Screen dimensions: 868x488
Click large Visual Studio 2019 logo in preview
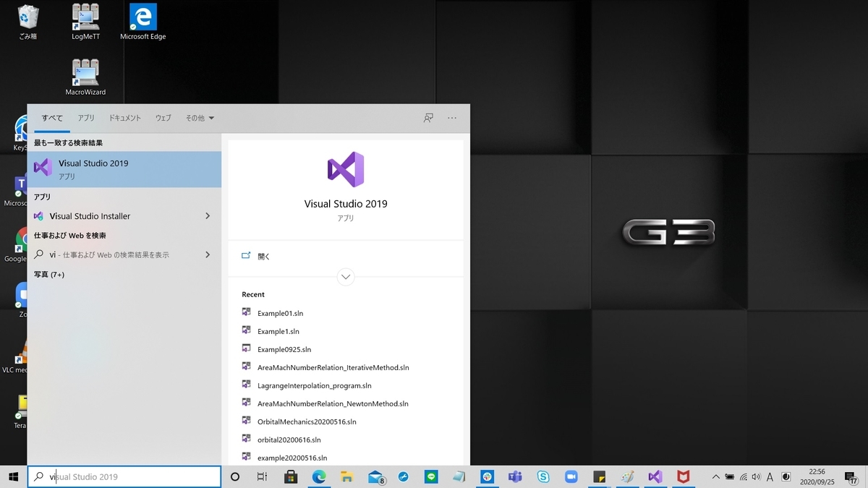tap(346, 170)
